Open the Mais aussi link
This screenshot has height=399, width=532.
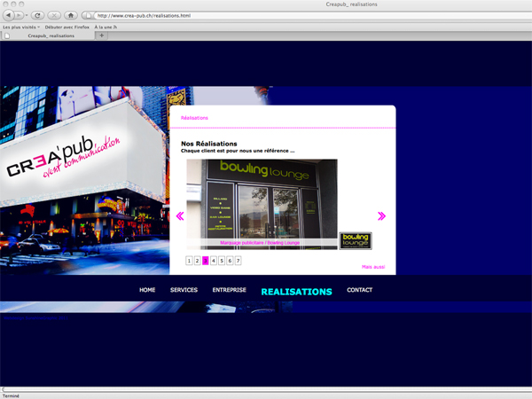click(x=373, y=267)
